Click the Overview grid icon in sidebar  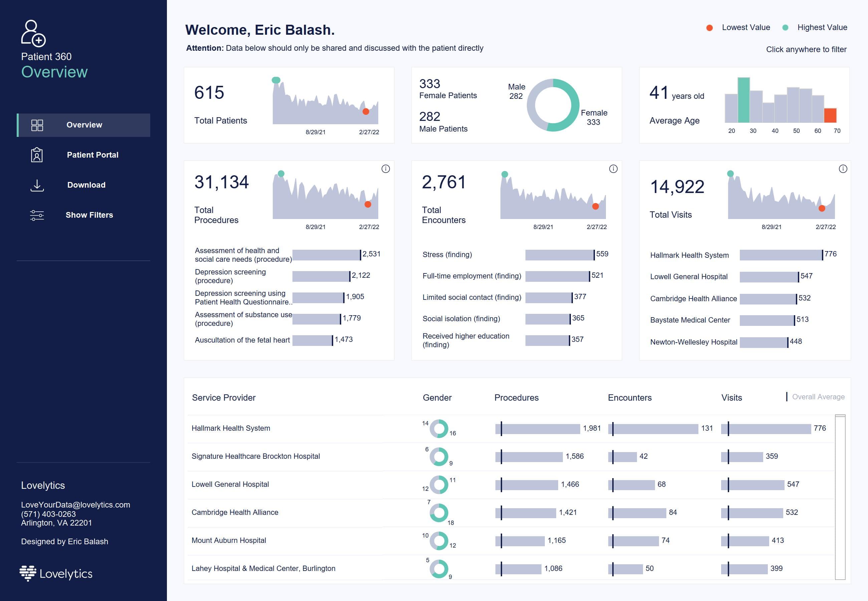37,125
